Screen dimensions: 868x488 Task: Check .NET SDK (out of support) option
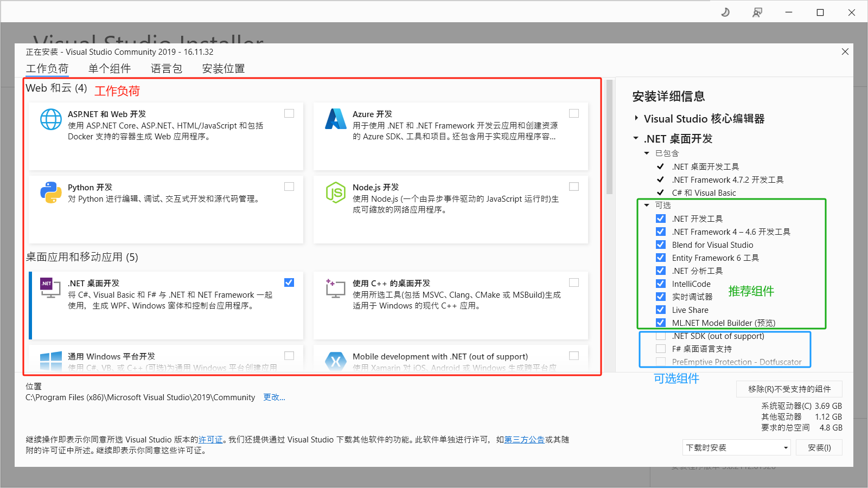click(661, 336)
